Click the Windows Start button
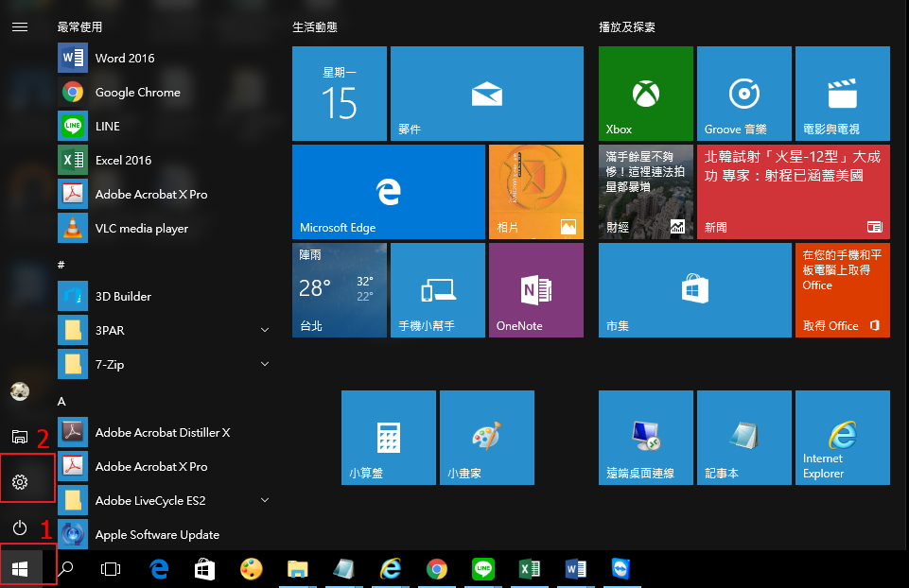909x588 pixels. point(20,569)
